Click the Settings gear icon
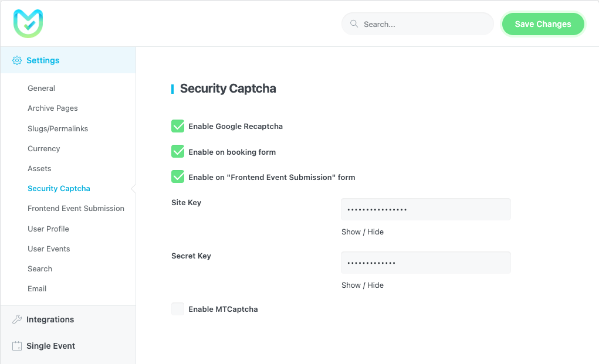The height and width of the screenshot is (364, 599). pos(17,60)
